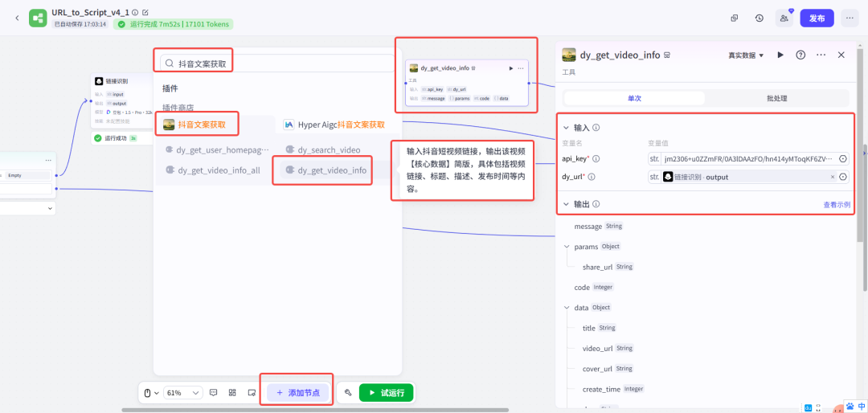Open the help question-mark icon in panel
The height and width of the screenshot is (413, 868).
click(x=800, y=55)
